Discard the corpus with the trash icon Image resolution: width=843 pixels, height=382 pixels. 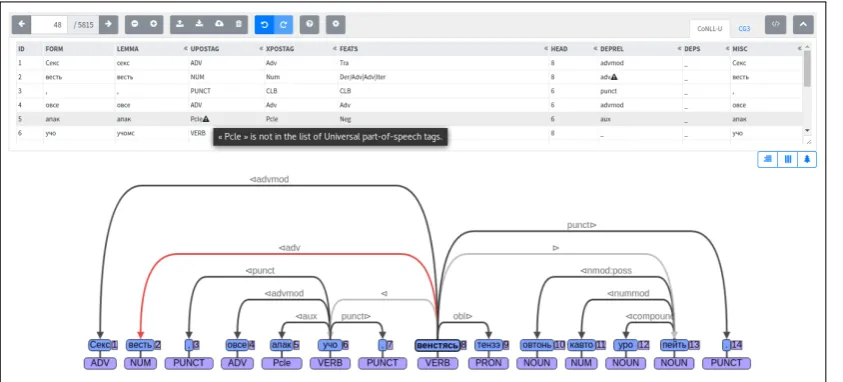point(238,24)
